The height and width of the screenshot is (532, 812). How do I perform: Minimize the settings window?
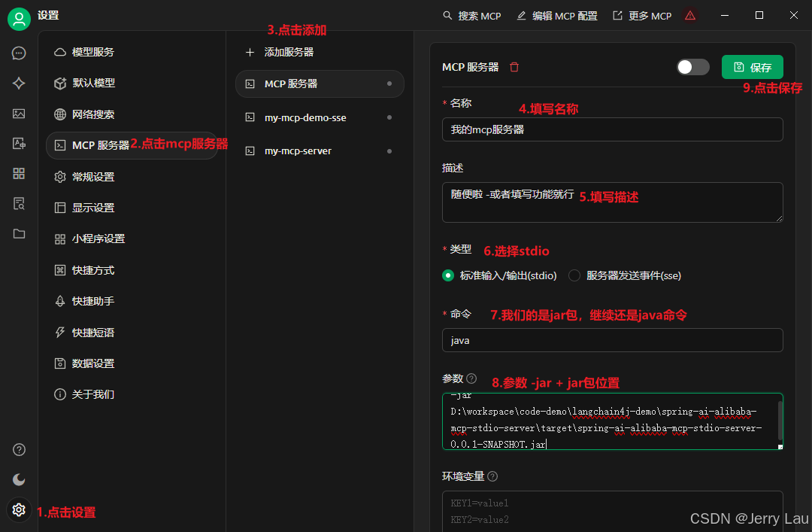725,16
